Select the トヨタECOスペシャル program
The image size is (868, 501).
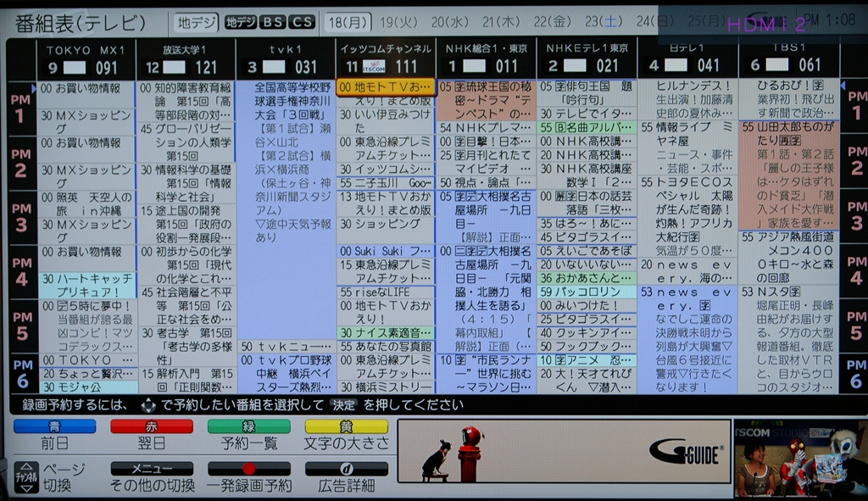pyautogui.click(x=687, y=216)
